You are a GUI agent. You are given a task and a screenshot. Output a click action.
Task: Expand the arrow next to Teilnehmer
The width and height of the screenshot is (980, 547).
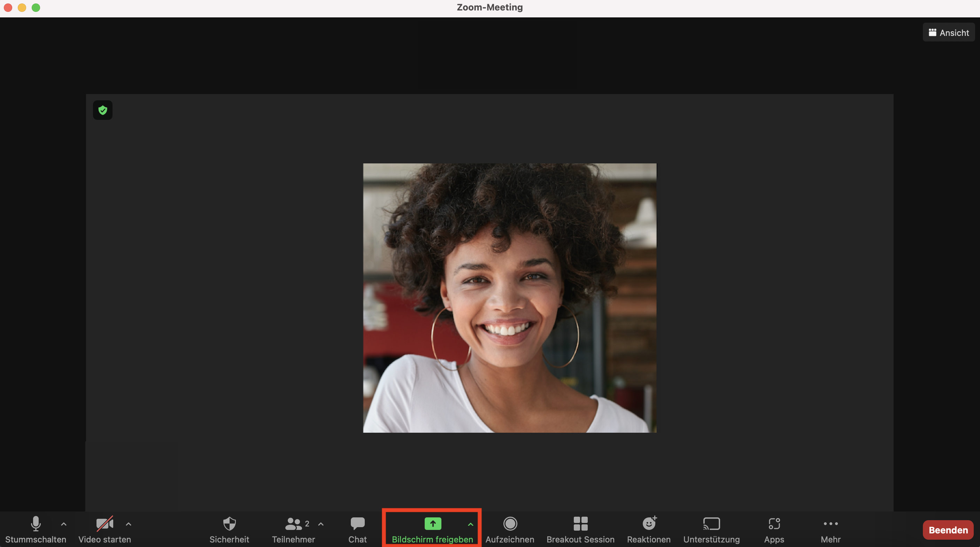pos(321,524)
